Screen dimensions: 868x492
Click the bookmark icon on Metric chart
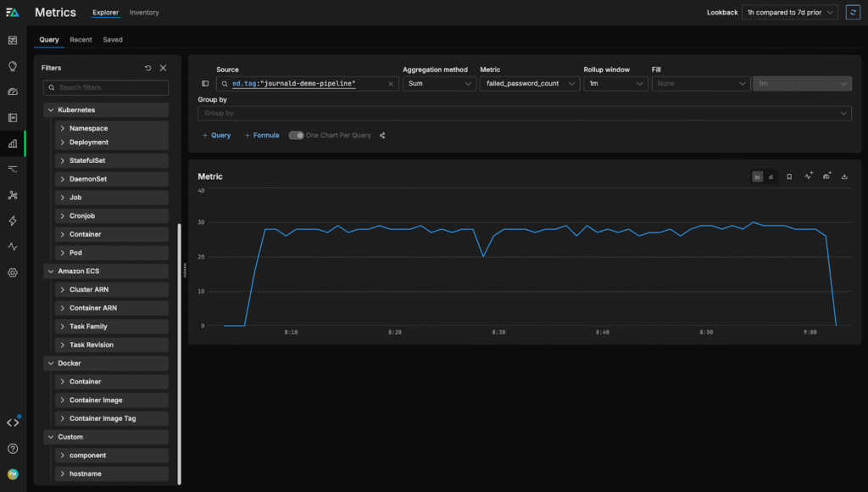pyautogui.click(x=789, y=176)
